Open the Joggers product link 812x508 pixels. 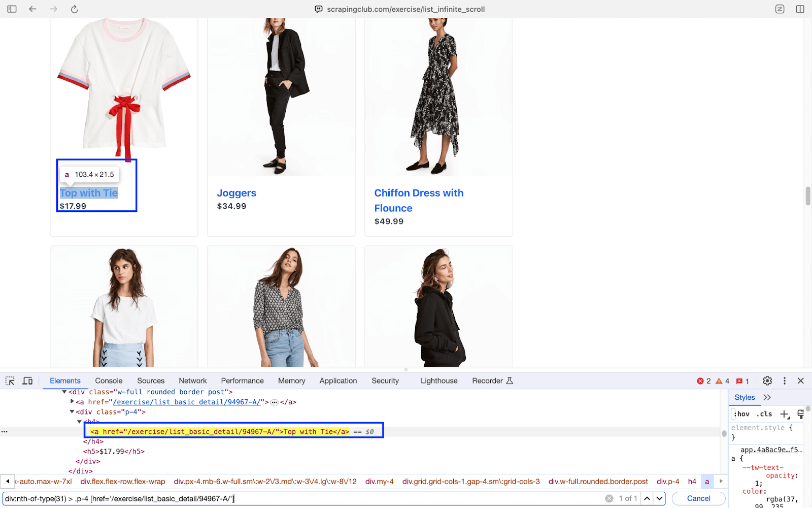pyautogui.click(x=236, y=193)
